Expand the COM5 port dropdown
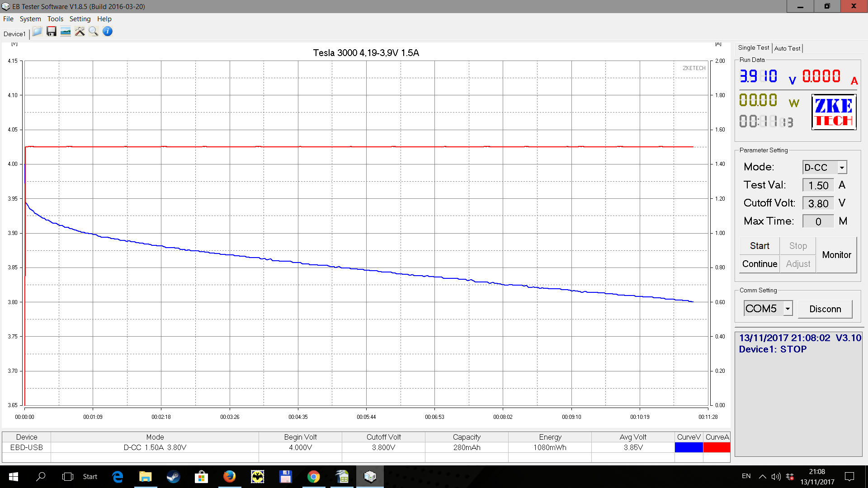 [x=788, y=309]
